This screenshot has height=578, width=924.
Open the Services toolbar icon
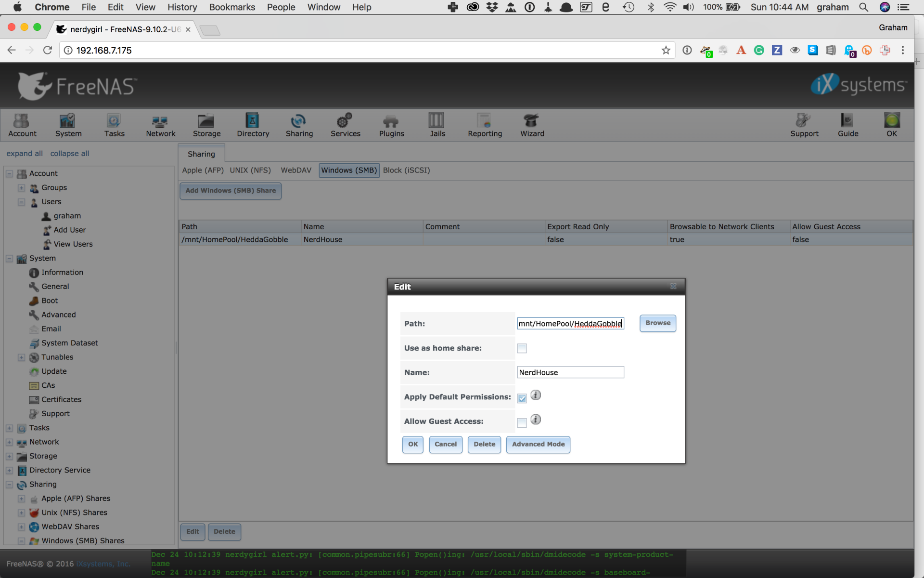pyautogui.click(x=345, y=125)
